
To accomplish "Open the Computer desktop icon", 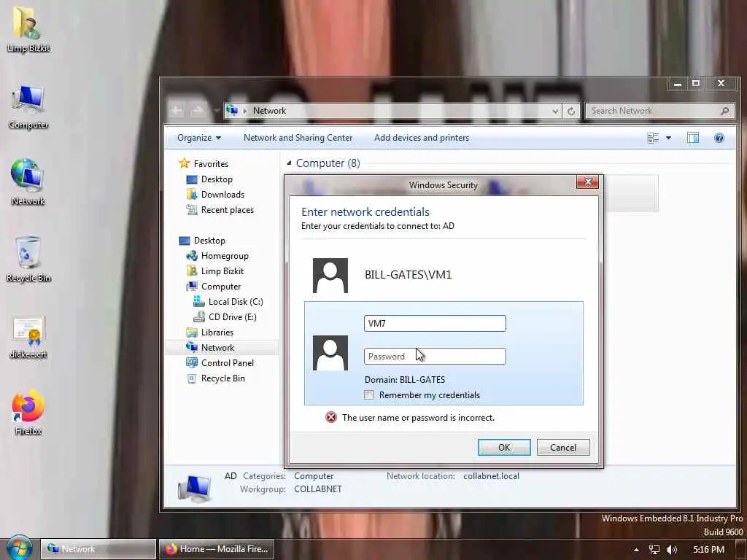I will (x=28, y=107).
